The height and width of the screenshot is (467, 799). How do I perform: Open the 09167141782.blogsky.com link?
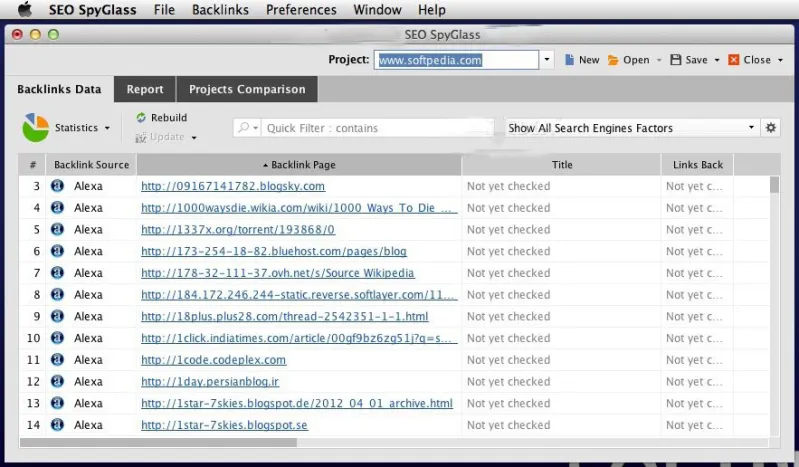(233, 186)
